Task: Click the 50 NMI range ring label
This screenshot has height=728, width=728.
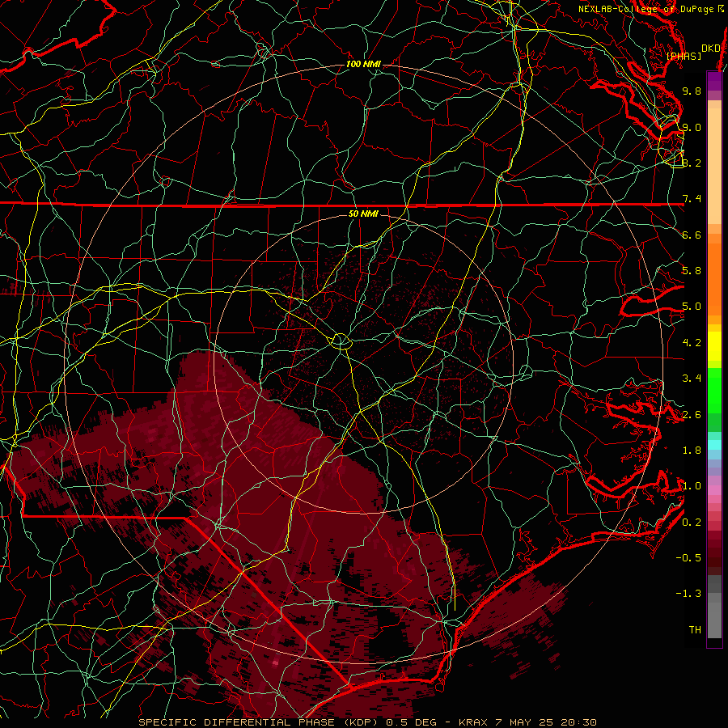Action: pos(363,214)
